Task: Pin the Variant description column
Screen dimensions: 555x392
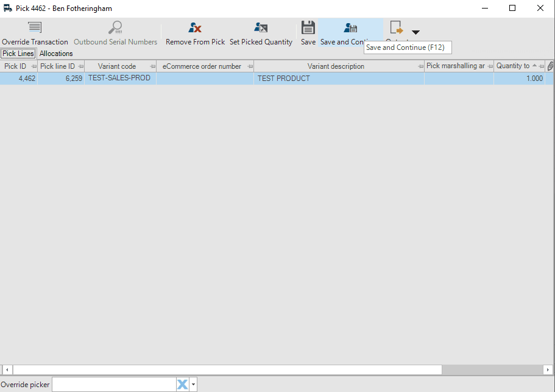Action: point(420,66)
